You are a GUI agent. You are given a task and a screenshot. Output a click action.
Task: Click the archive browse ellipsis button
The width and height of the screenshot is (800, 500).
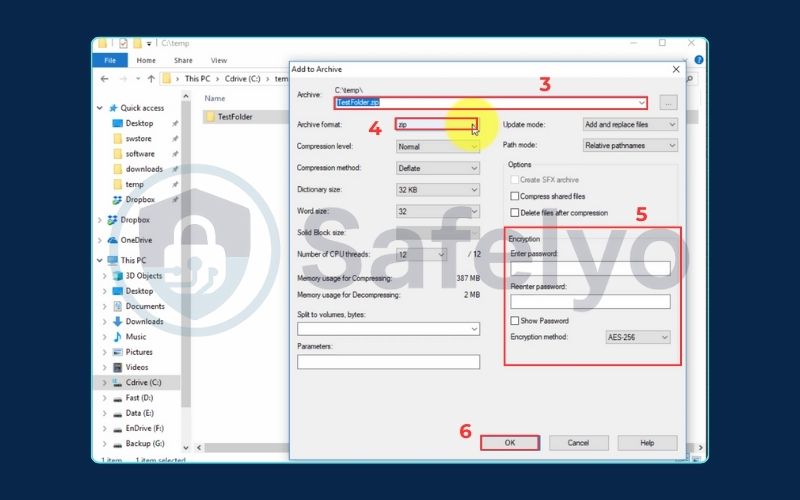point(669,102)
